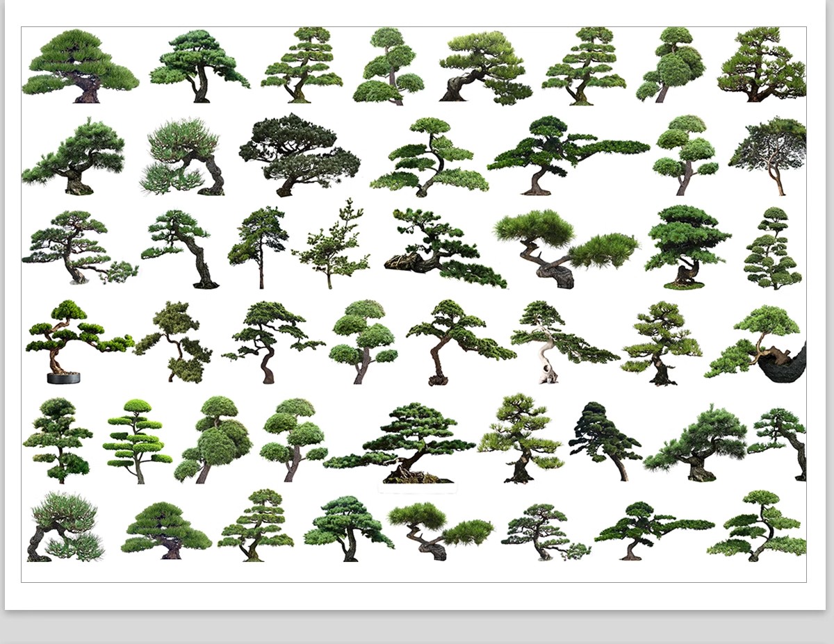Click the dark dense round-canopy pine tree
The image size is (834, 644).
coord(300,156)
